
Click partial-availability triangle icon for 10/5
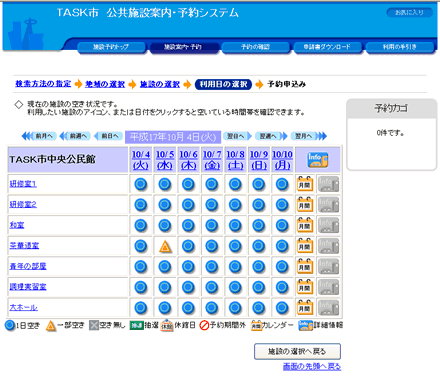165,246
